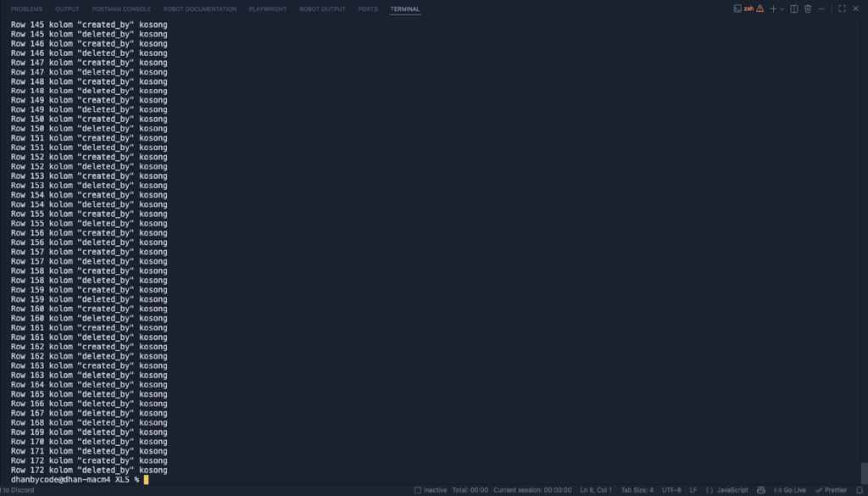Toggle the Inactive time tracker status
Viewport: 868px width, 496px height.
431,490
